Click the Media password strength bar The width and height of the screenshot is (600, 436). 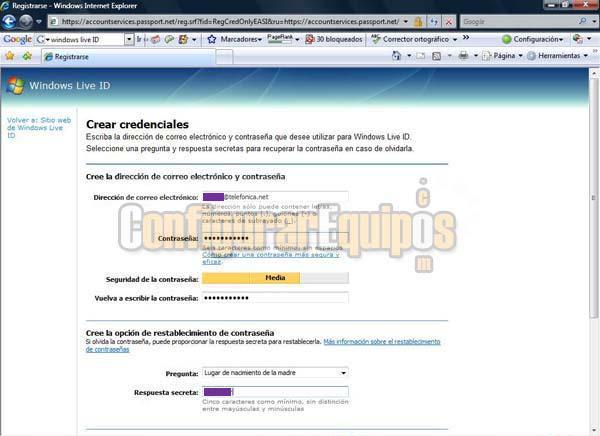pos(275,278)
